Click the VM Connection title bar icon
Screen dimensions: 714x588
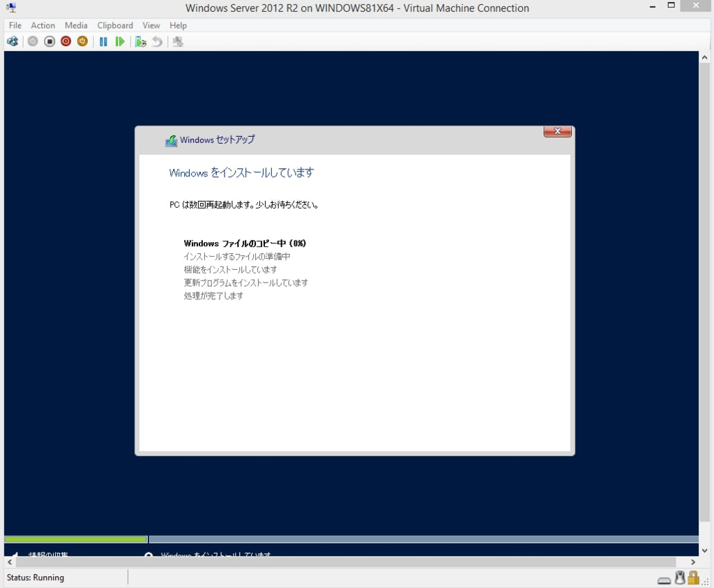coord(11,8)
